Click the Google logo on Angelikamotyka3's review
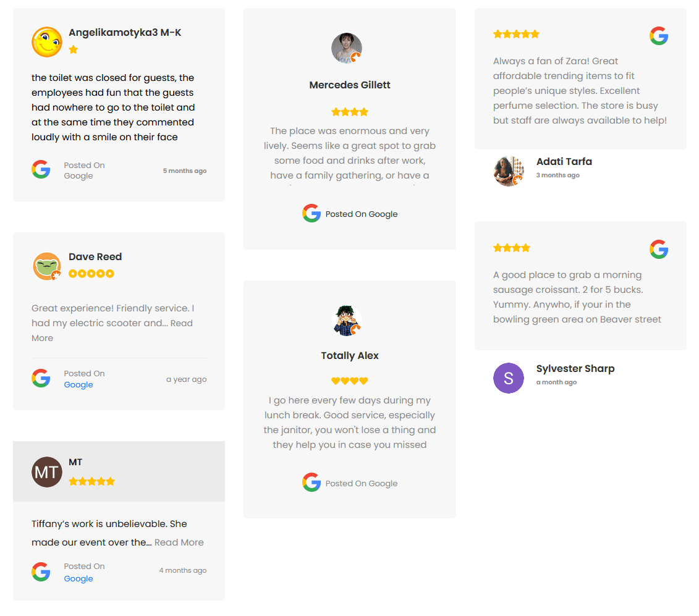699x616 pixels. click(x=41, y=170)
